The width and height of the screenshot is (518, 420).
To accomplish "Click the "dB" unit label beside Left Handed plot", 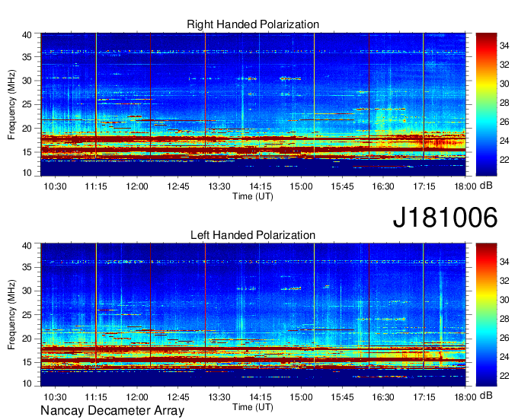I will pos(486,395).
